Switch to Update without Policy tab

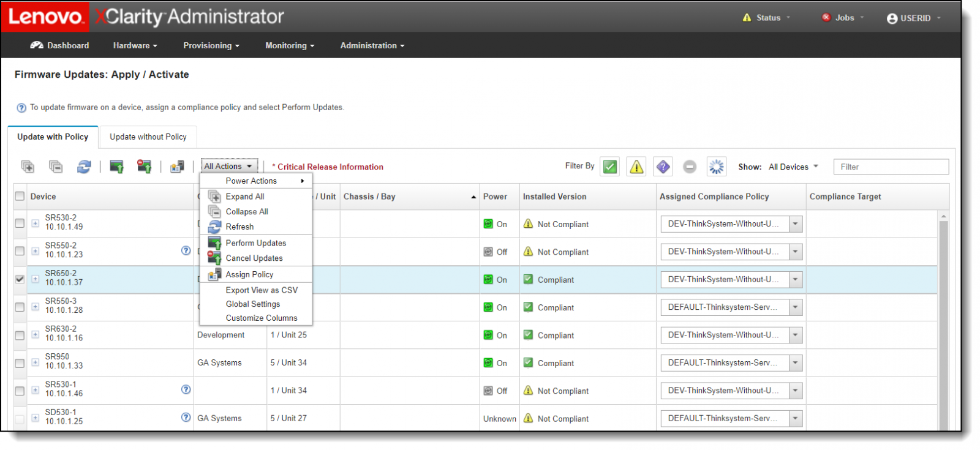pyautogui.click(x=148, y=137)
